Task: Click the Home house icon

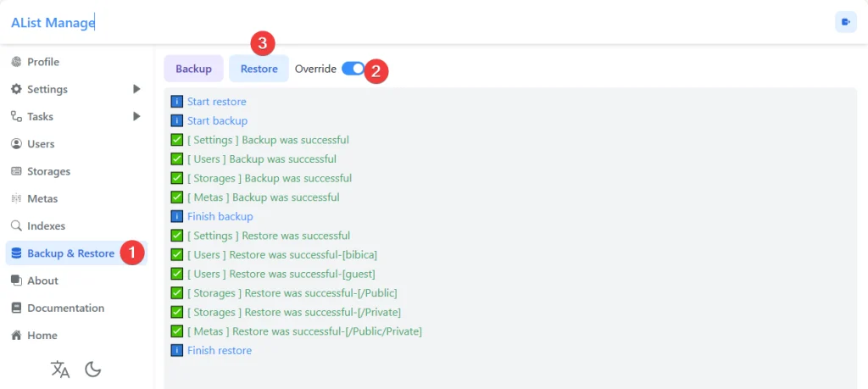Action: (16, 336)
